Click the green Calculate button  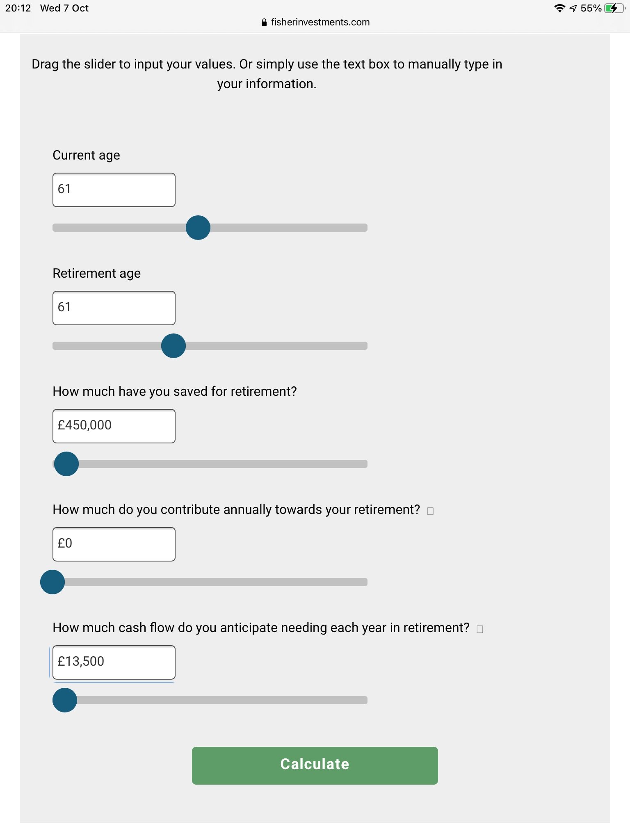pyautogui.click(x=315, y=766)
